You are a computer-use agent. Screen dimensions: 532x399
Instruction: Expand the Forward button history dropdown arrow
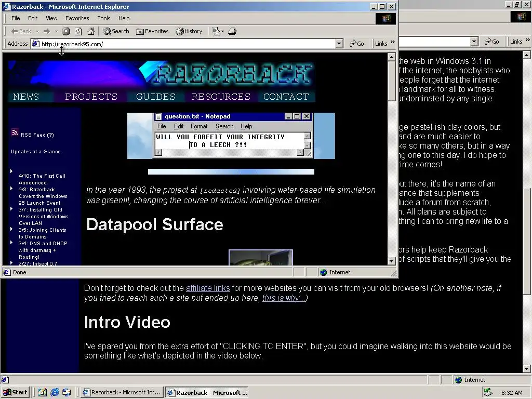point(56,31)
